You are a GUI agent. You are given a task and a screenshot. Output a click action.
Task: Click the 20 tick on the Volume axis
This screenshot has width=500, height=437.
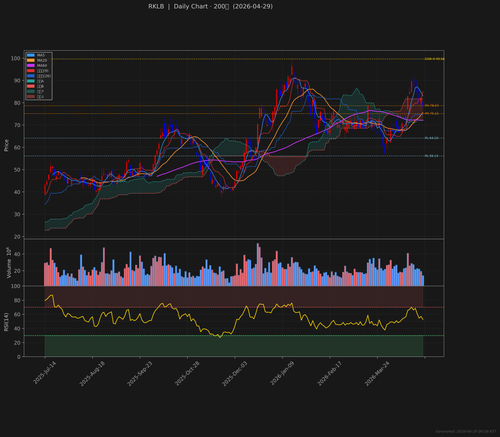click(17, 271)
